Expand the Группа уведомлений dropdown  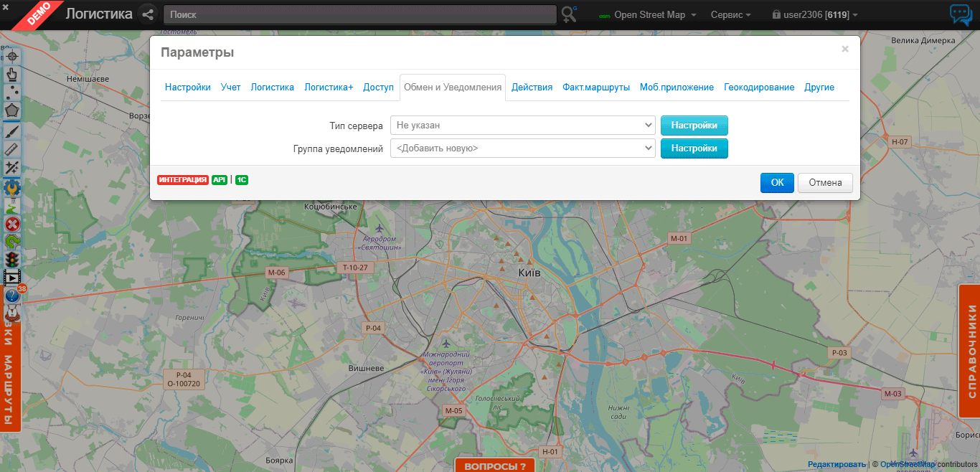click(522, 148)
